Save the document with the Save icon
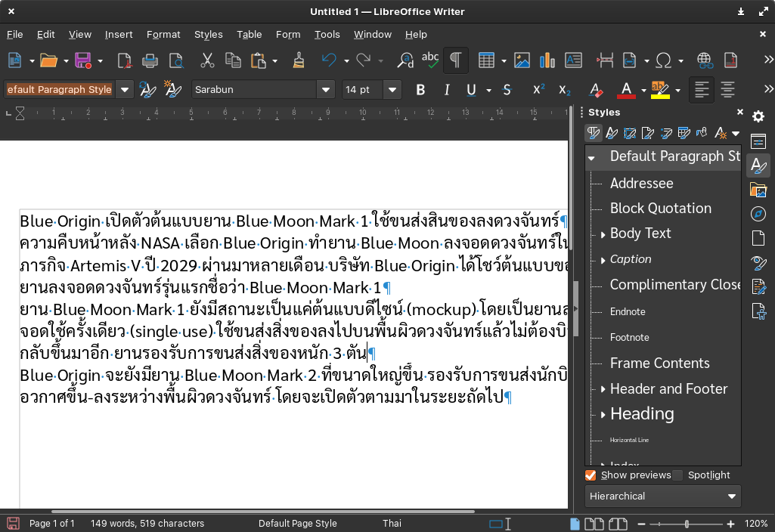This screenshot has width=775, height=532. point(83,60)
